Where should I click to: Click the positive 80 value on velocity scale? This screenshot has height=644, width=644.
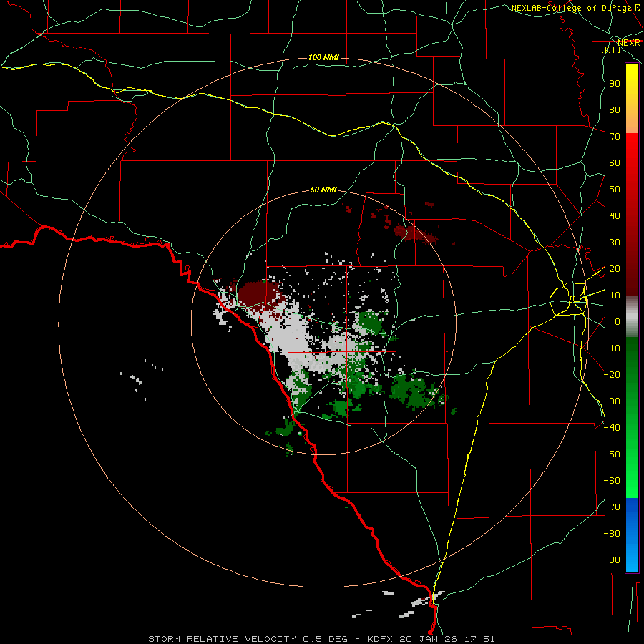(x=615, y=109)
